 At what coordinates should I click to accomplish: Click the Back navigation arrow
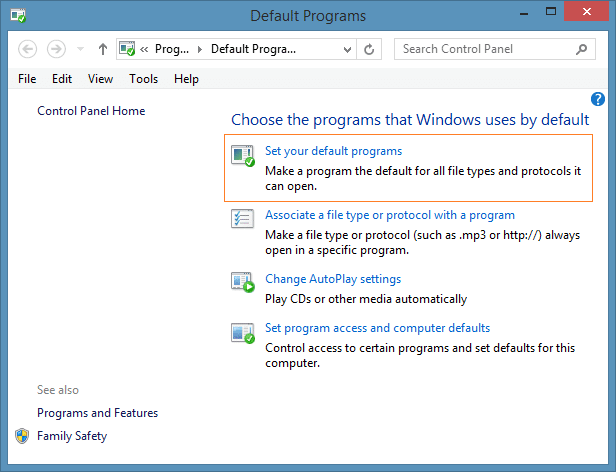[x=28, y=49]
